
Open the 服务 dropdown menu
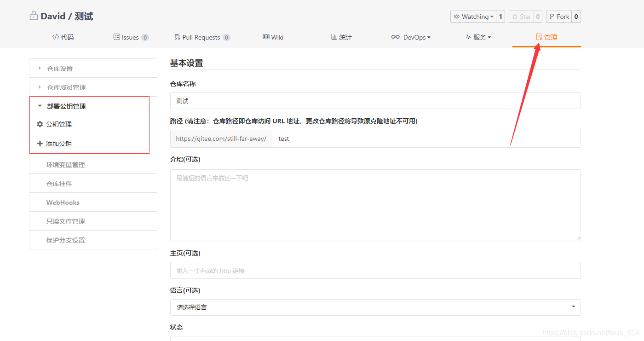pos(478,37)
